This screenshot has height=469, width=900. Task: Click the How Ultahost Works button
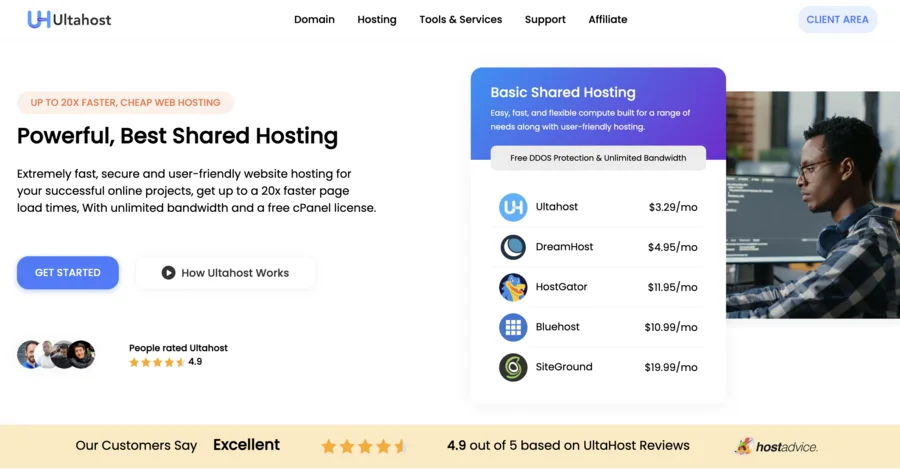(x=225, y=273)
